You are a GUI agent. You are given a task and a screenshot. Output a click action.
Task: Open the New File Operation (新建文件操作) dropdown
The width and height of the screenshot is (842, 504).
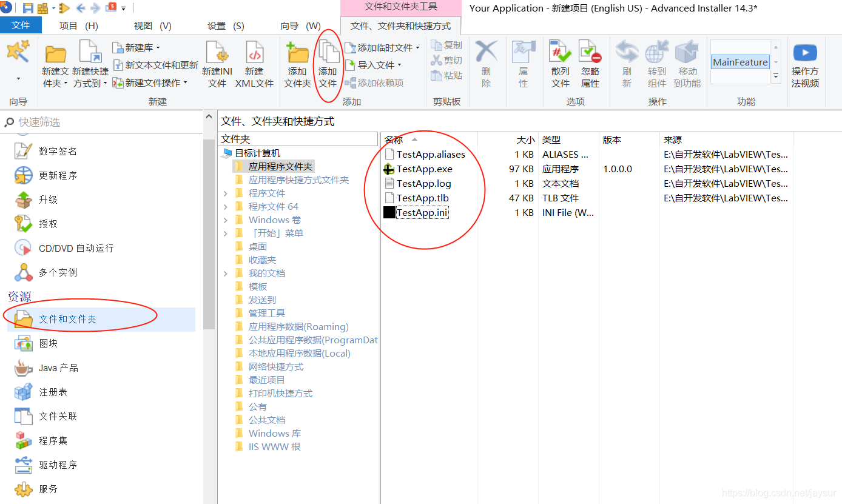pos(150,82)
